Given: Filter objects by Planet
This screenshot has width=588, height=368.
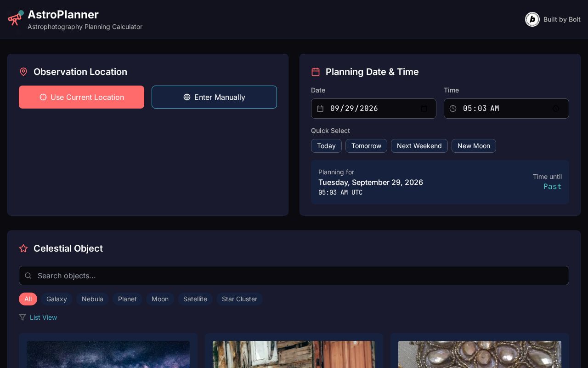Looking at the screenshot, I should [127, 299].
